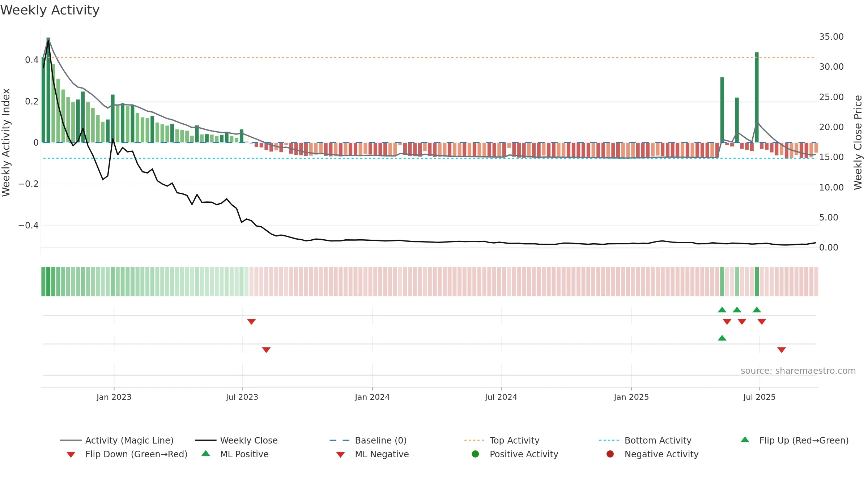Toggle the ML Negative legend entry
868x488 pixels.
(373, 454)
